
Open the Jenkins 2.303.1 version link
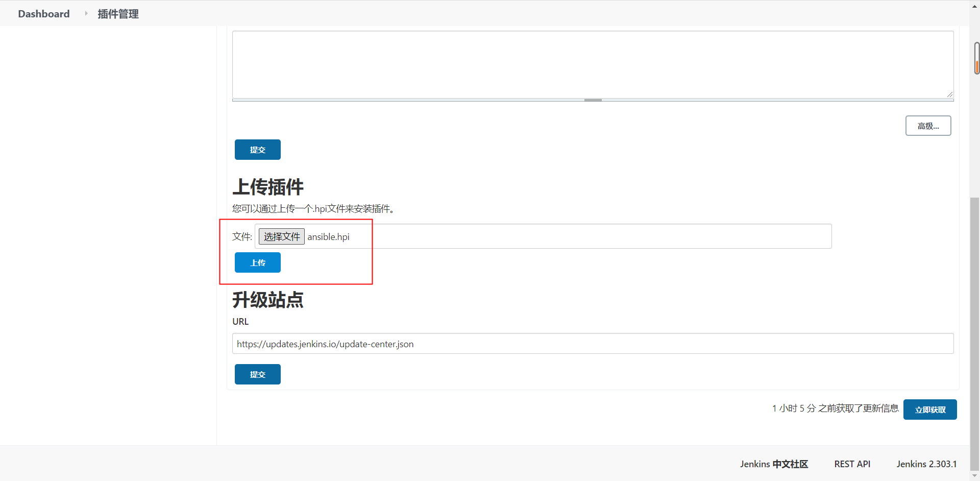[926, 464]
